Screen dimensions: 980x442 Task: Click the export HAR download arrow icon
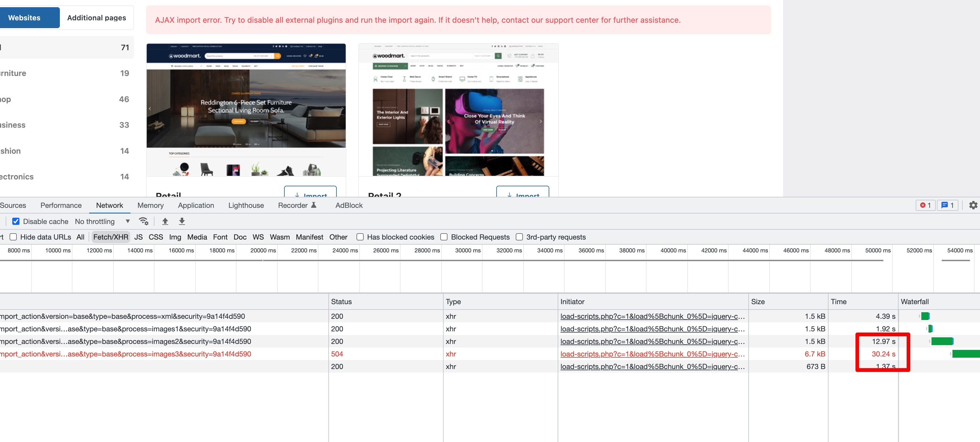[x=182, y=221]
